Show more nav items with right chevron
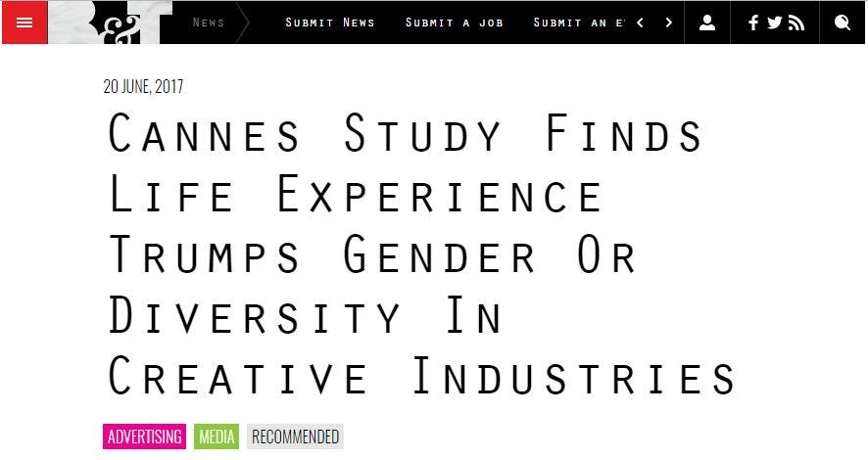Viewport: 868px width, 460px height. tap(668, 23)
